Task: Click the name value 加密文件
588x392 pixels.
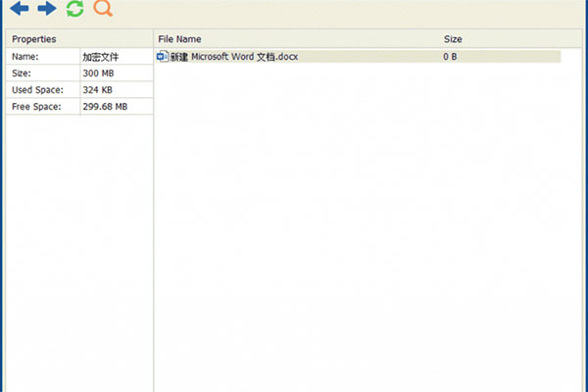Action: (100, 57)
